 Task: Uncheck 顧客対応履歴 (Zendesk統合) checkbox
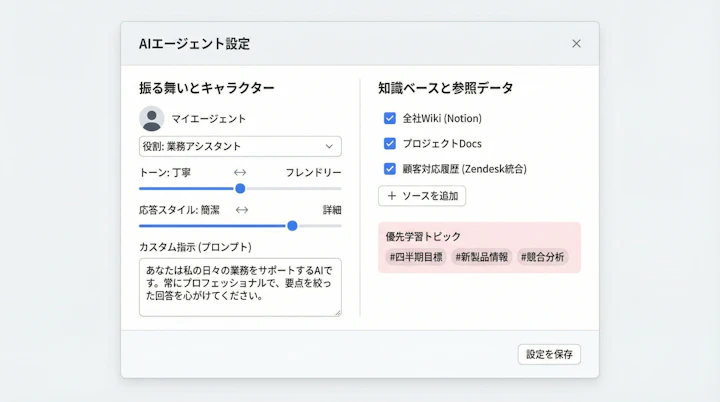389,169
